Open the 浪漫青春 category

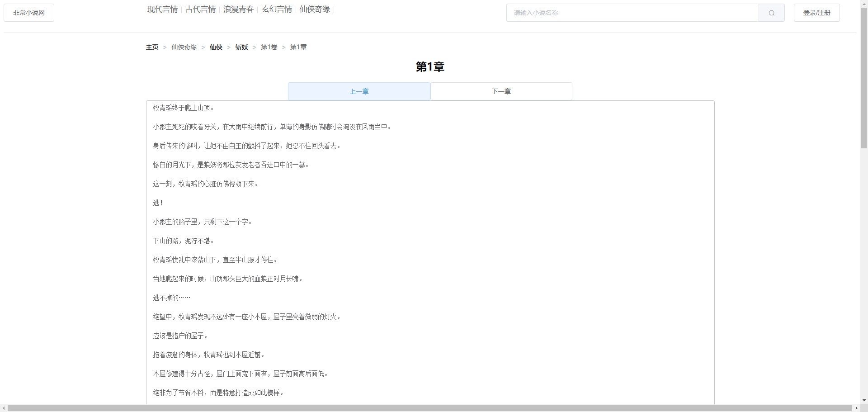coord(239,9)
